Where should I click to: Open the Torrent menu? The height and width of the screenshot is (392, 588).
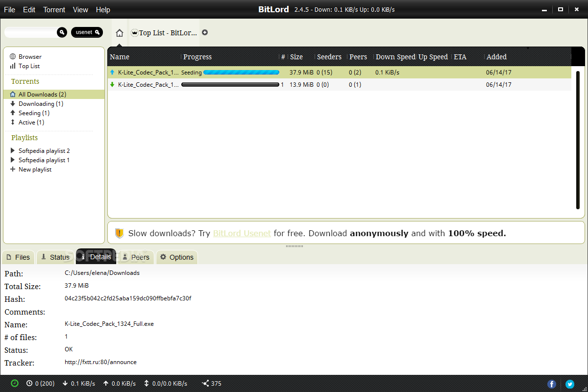coord(54,9)
